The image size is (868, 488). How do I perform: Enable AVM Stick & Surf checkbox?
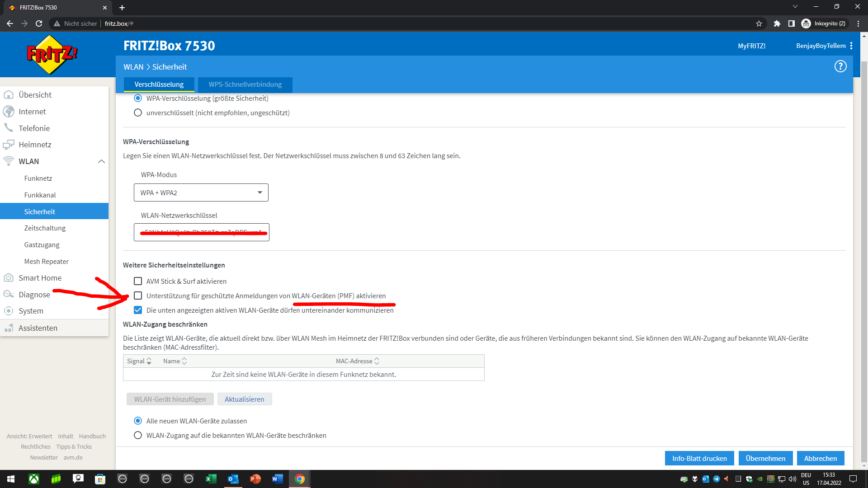click(138, 281)
